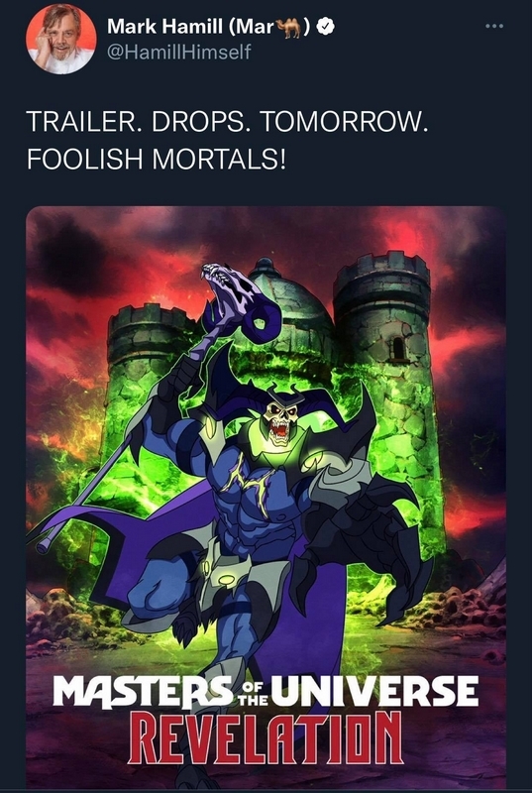Select the TRAILER. DROPS. TOMORROW. text line

pyautogui.click(x=227, y=122)
